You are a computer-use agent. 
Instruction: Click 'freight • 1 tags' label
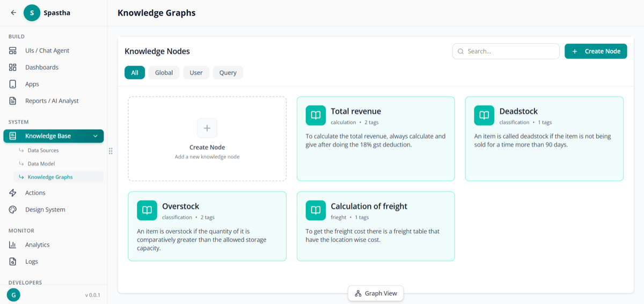(x=350, y=218)
